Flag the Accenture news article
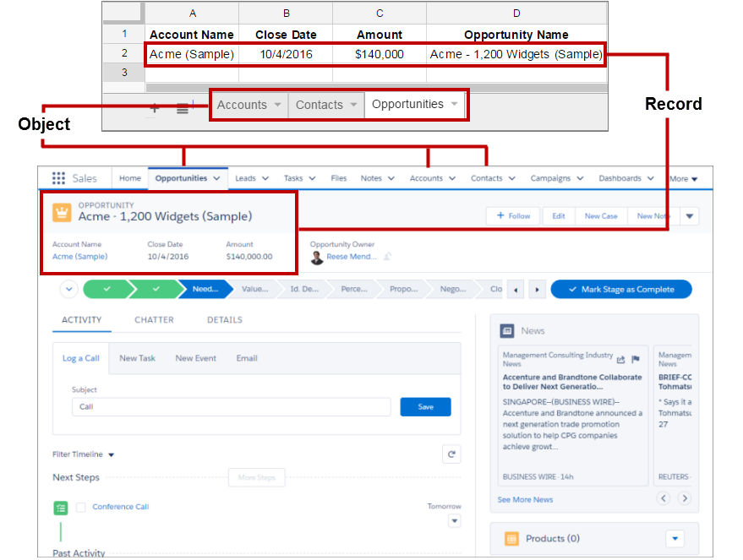 click(x=636, y=359)
